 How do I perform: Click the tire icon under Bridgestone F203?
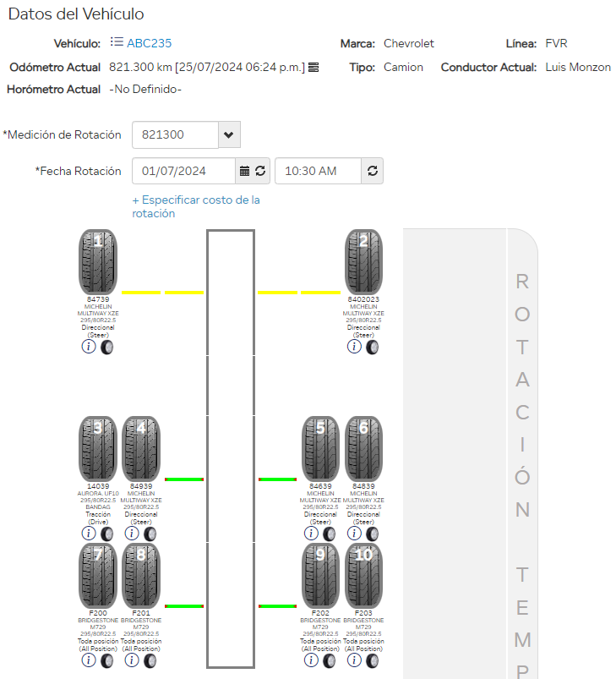point(373,660)
